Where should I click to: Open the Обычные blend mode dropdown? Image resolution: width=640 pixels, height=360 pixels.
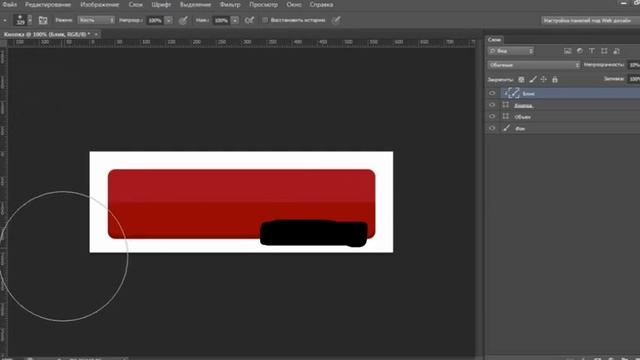tap(534, 65)
